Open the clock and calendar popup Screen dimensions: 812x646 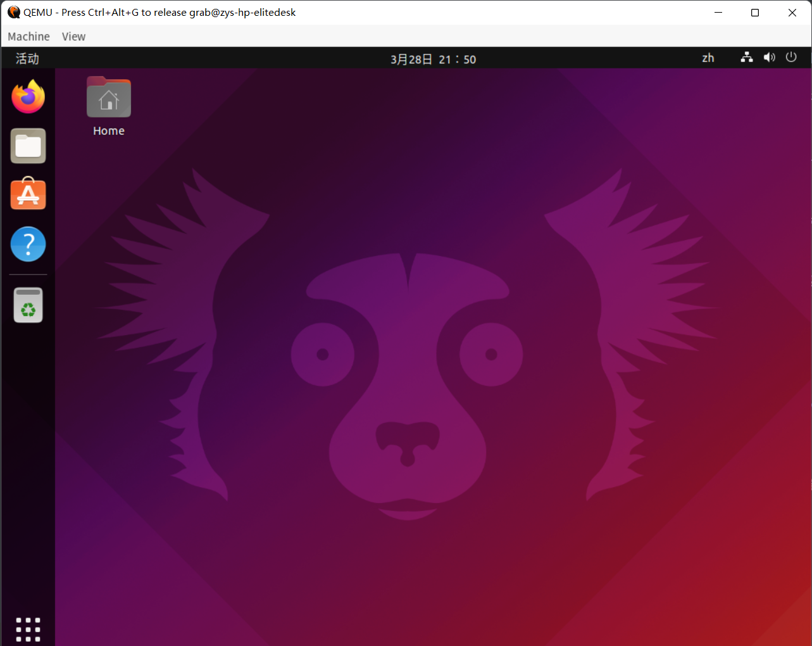(433, 58)
